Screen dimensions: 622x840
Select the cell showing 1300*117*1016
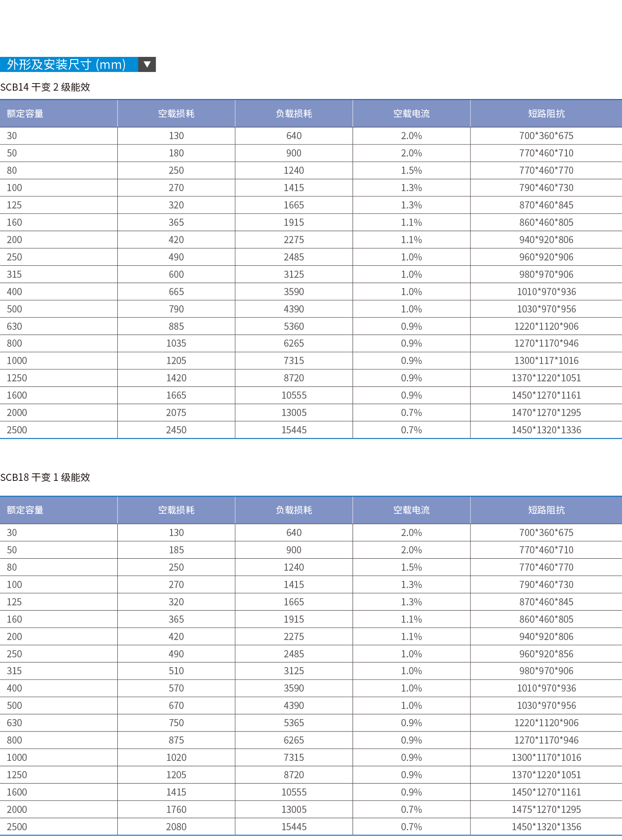tap(546, 360)
